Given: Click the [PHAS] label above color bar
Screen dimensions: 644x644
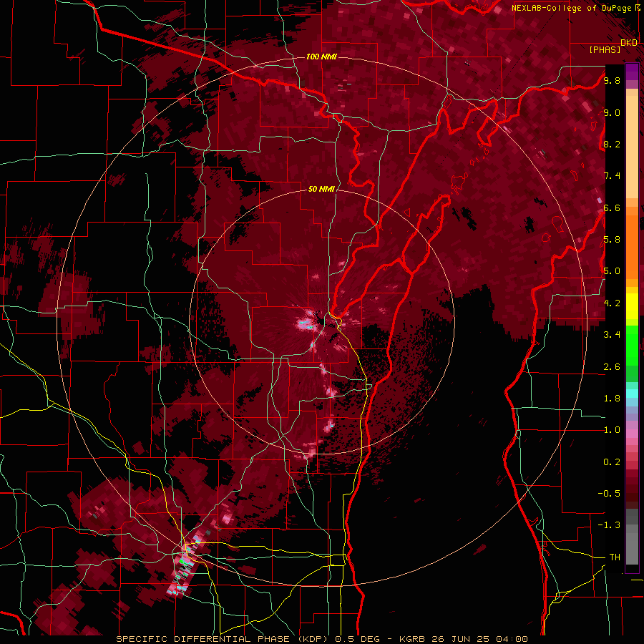Looking at the screenshot, I should click(x=605, y=50).
